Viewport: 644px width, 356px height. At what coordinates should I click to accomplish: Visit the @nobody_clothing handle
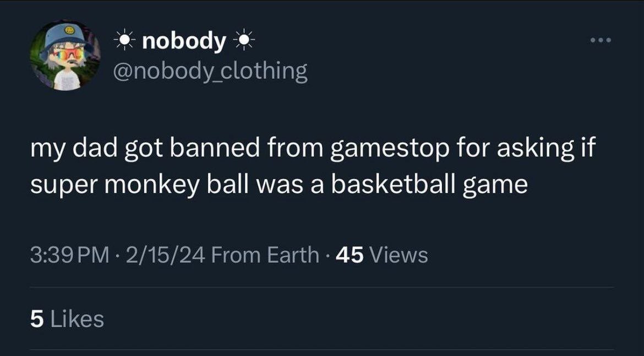(210, 71)
